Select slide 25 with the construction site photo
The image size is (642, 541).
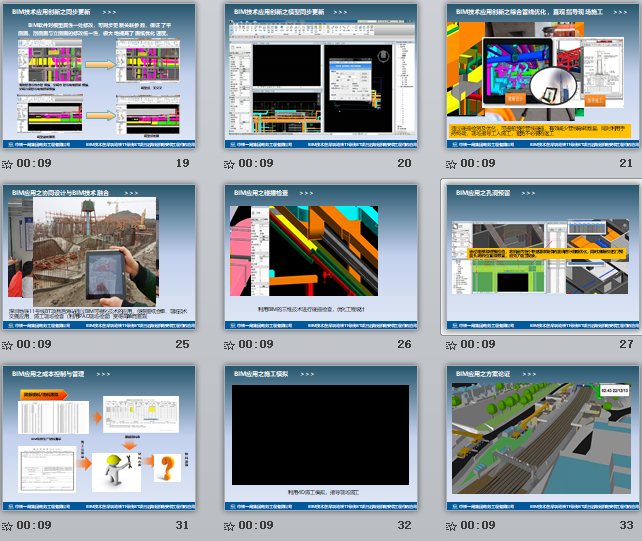(x=98, y=257)
